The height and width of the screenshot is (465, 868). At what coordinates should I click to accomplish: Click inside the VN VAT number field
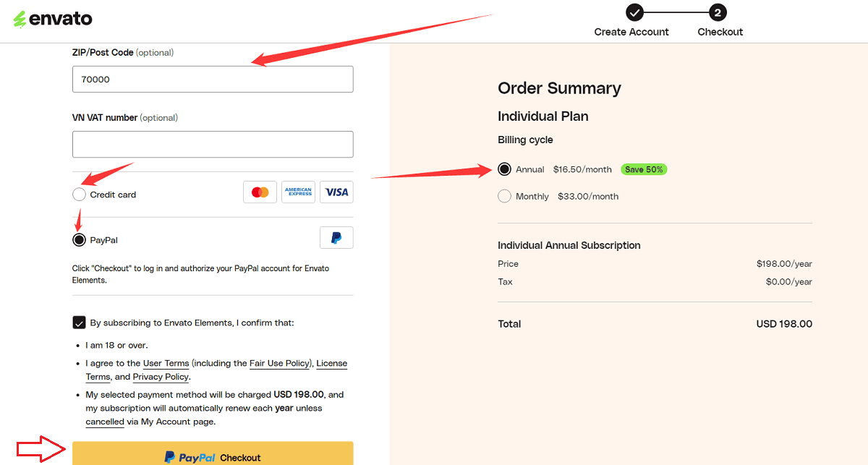click(212, 144)
